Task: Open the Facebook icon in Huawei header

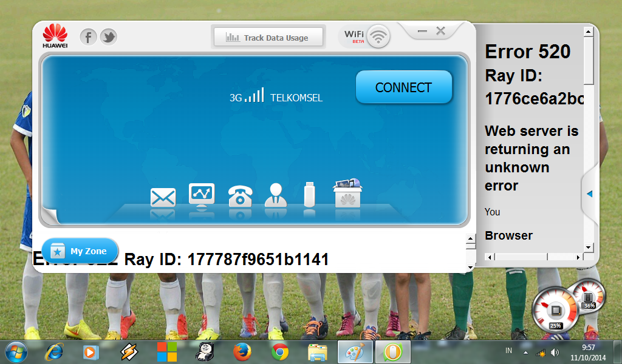Action: (88, 37)
